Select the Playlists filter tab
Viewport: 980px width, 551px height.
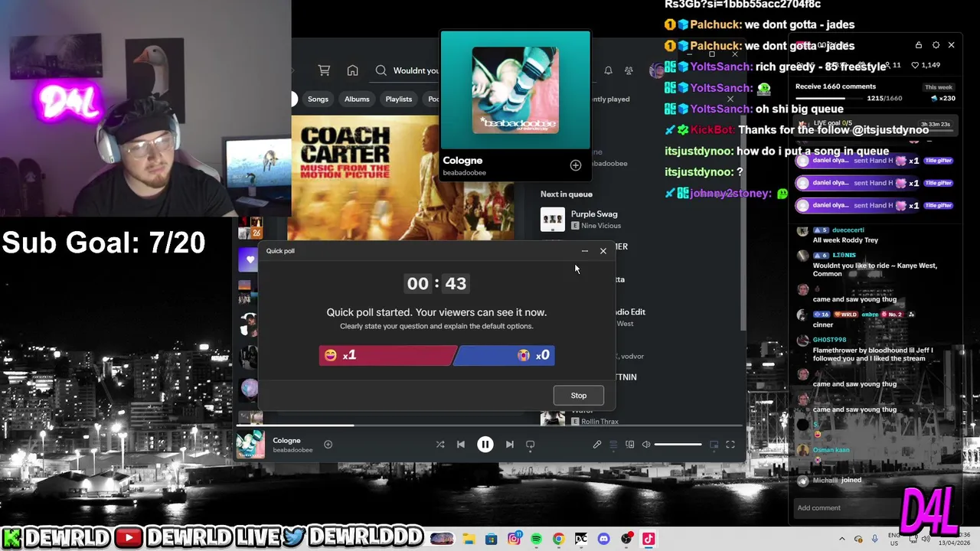tap(399, 99)
